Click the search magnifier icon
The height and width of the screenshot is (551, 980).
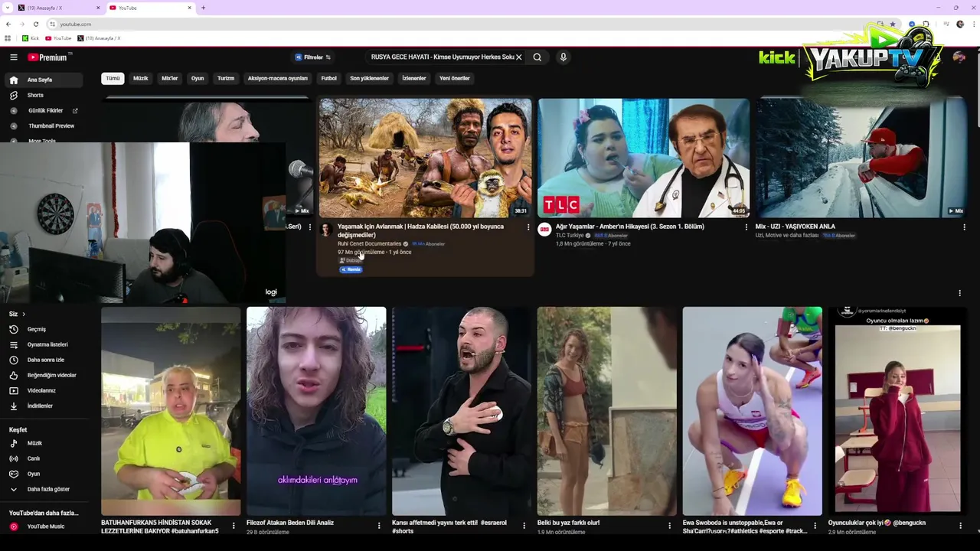point(537,57)
